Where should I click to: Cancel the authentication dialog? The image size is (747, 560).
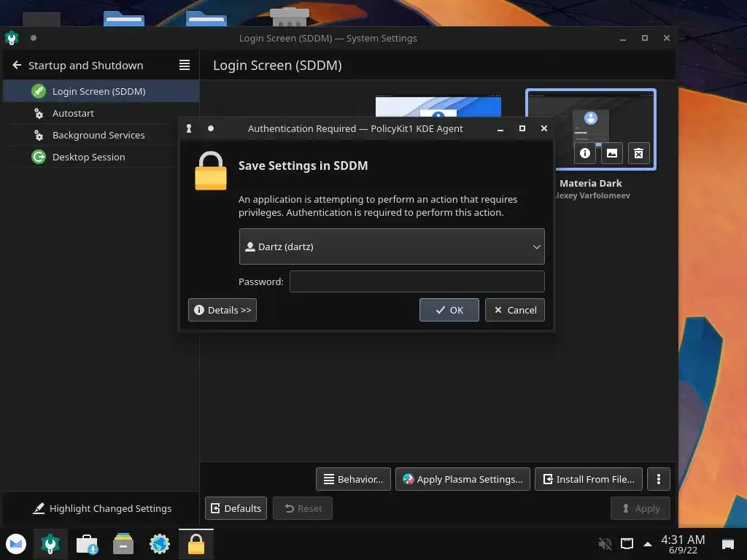514,310
